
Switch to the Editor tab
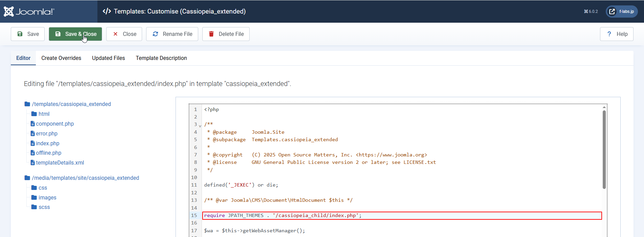pyautogui.click(x=23, y=58)
